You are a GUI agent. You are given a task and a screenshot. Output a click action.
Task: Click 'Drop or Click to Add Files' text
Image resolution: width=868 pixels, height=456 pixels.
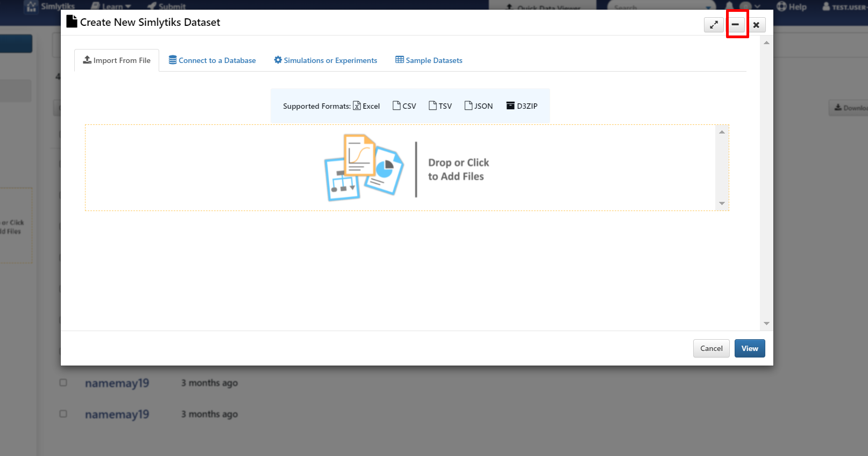tap(458, 169)
